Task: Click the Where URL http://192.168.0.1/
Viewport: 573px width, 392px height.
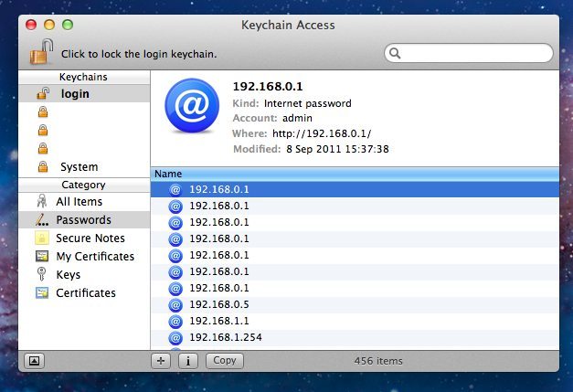Action: coord(322,133)
